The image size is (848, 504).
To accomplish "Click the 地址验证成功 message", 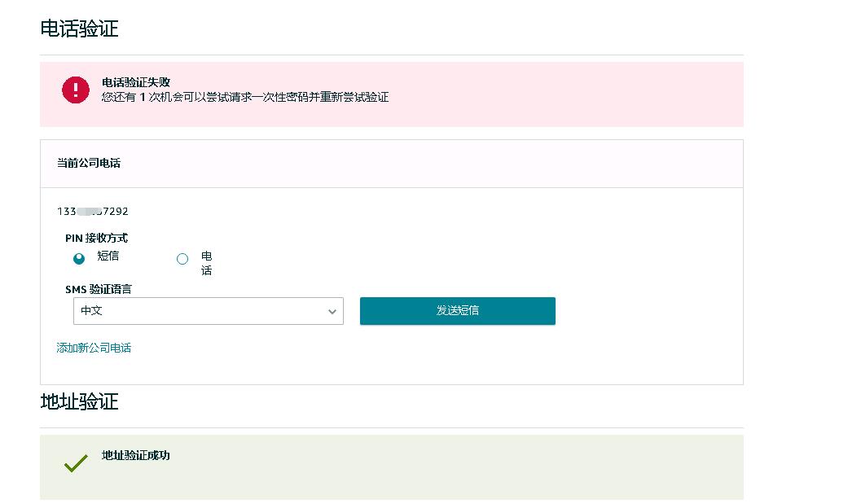I will click(x=136, y=455).
